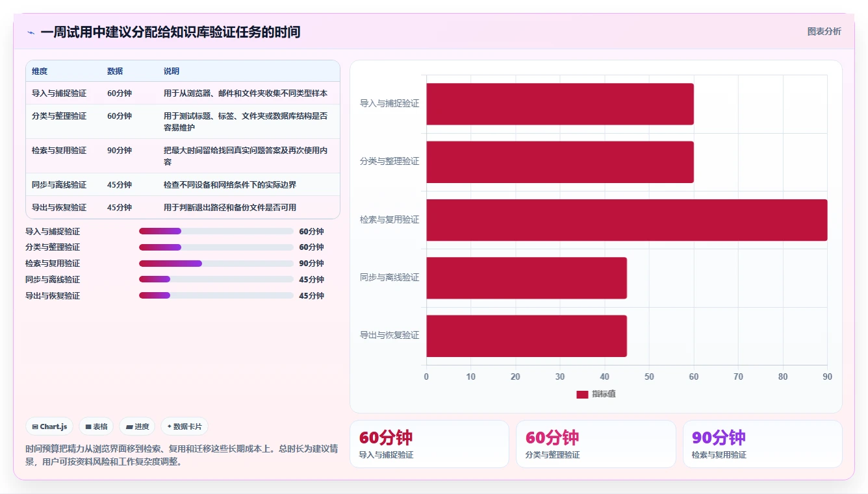Click the 导出与恢复验证 table row name

[59, 208]
